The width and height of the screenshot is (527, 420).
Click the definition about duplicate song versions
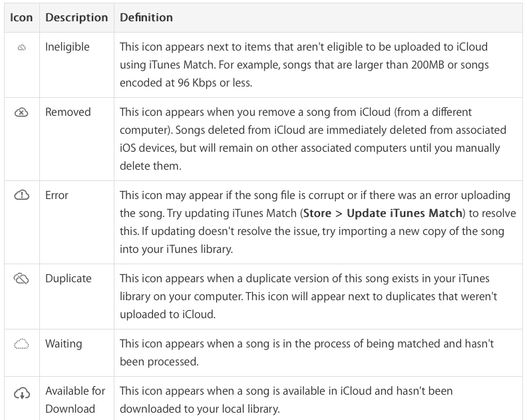click(x=308, y=296)
